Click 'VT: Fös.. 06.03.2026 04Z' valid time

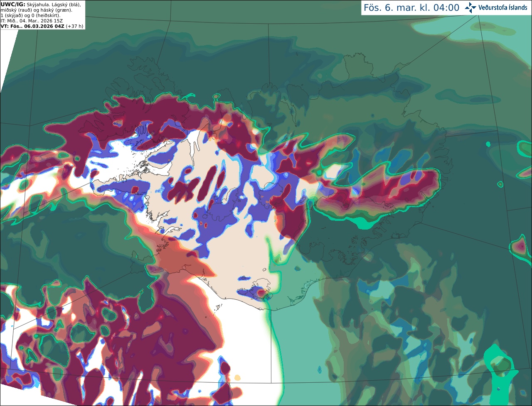32,26
